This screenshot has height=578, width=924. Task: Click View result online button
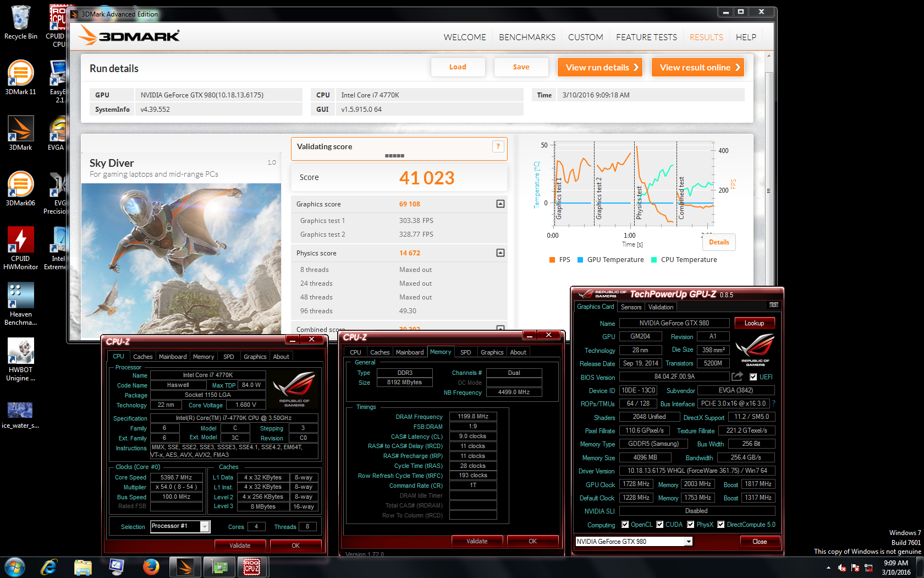tap(698, 67)
